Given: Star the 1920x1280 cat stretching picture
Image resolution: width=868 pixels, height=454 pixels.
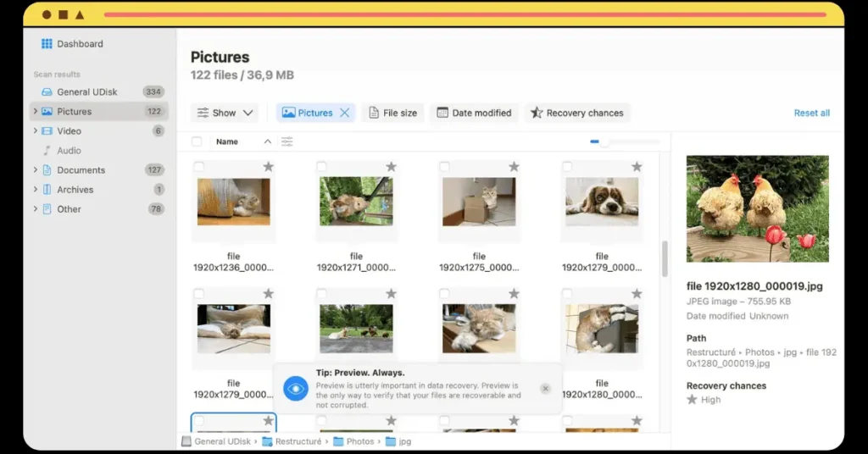Looking at the screenshot, I should pyautogui.click(x=637, y=294).
